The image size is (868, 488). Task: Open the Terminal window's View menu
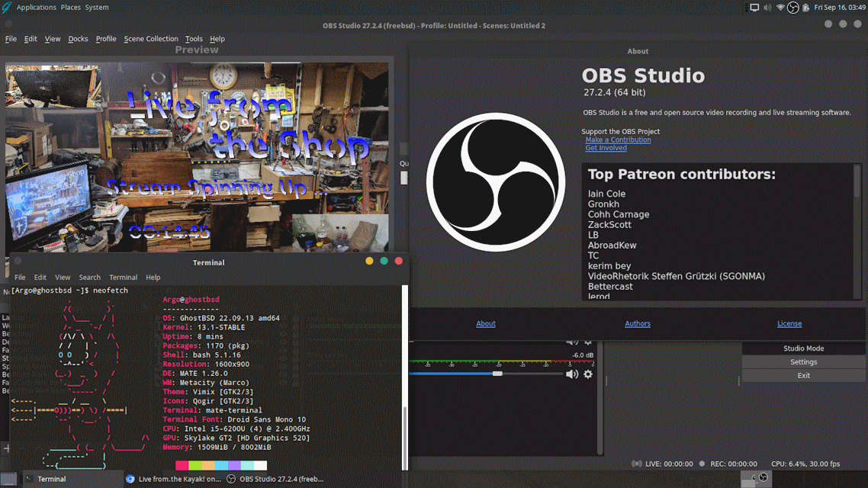(x=63, y=278)
